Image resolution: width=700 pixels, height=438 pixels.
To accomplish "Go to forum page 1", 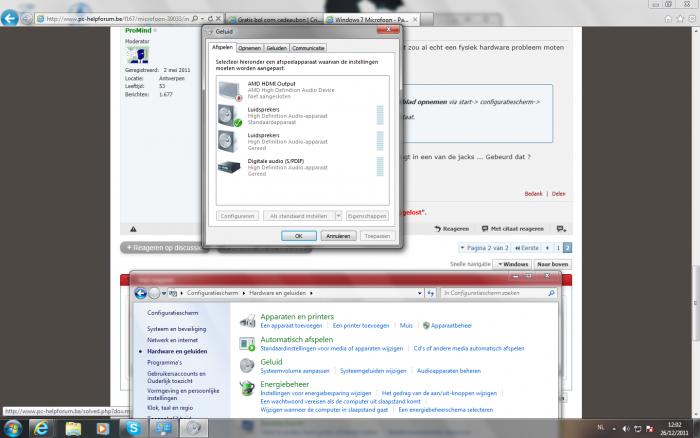I will click(x=558, y=248).
